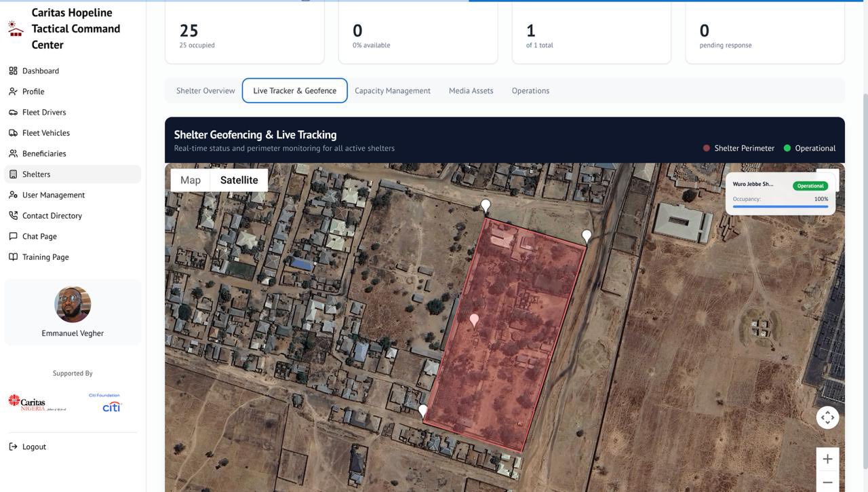Click the Chat Page message icon
This screenshot has width=868, height=492.
13,236
